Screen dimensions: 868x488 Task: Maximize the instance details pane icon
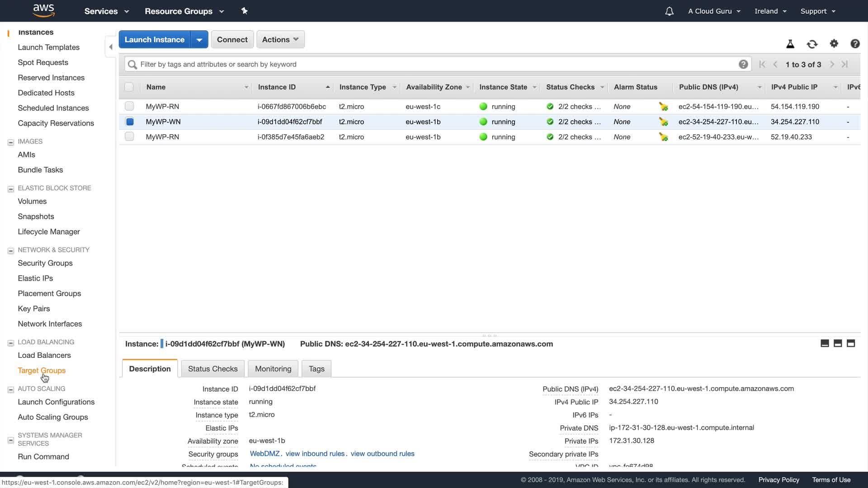coord(850,343)
